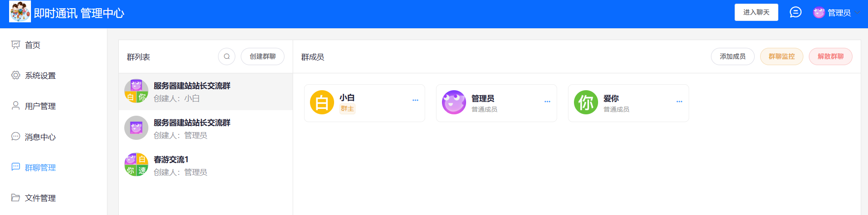This screenshot has width=868, height=215.
Task: Click the 群主 tag under 小白
Action: pos(347,109)
